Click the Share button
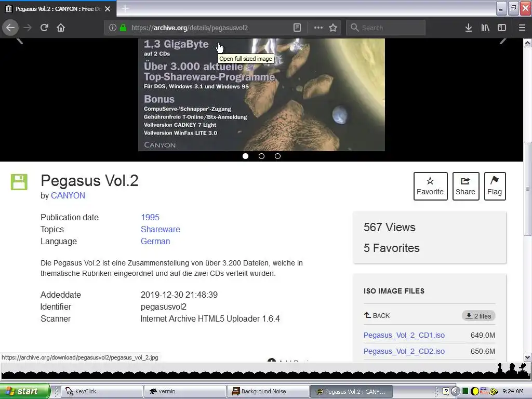The height and width of the screenshot is (399, 532). click(x=465, y=186)
